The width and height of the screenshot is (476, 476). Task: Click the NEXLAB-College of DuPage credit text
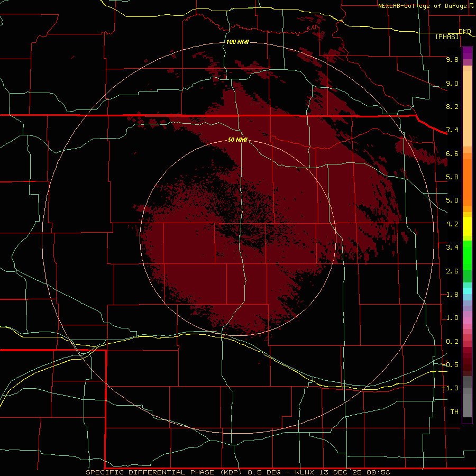click(x=422, y=6)
